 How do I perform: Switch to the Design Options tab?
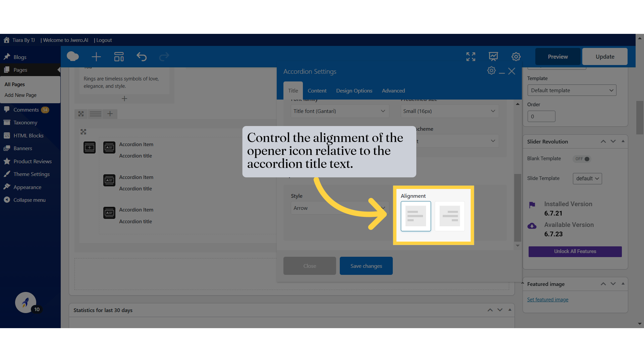click(354, 91)
